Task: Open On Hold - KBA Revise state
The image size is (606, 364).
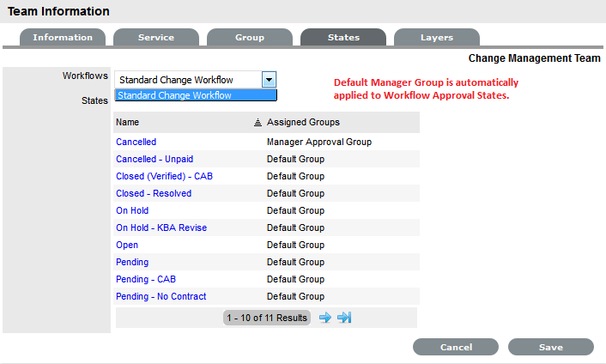Action: pyautogui.click(x=161, y=227)
